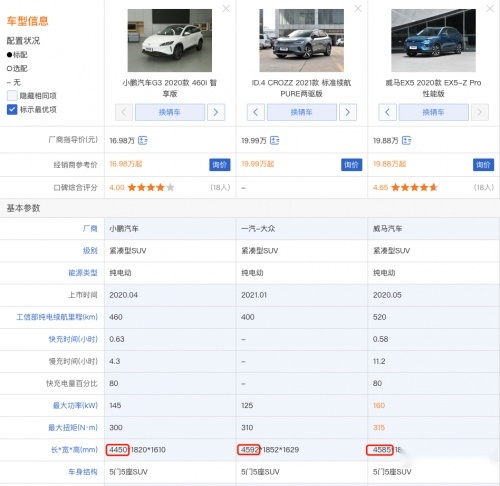Click 询价 for the 19.88万起 price
The image size is (500, 486).
click(483, 165)
